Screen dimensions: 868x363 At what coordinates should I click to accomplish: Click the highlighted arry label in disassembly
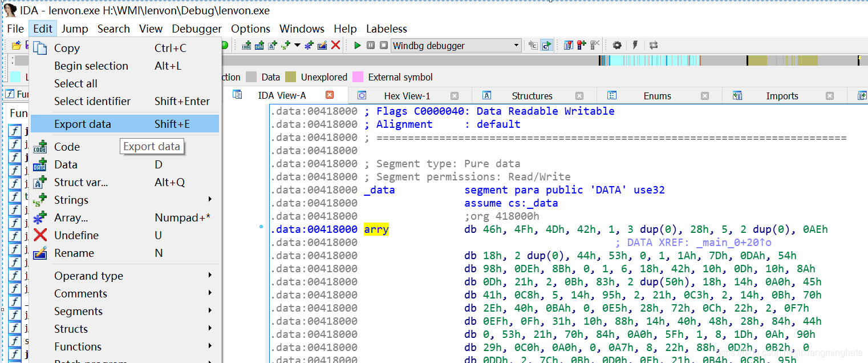pos(376,229)
